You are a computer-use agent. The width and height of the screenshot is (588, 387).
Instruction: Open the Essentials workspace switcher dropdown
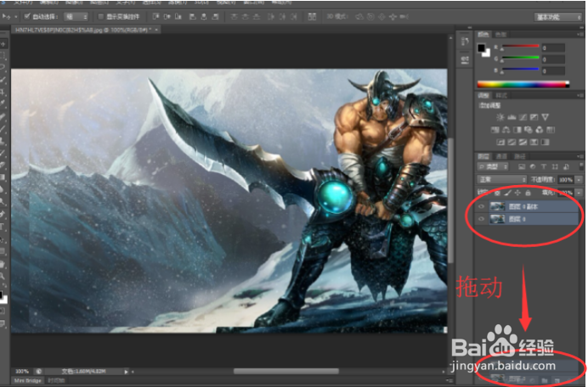point(558,17)
